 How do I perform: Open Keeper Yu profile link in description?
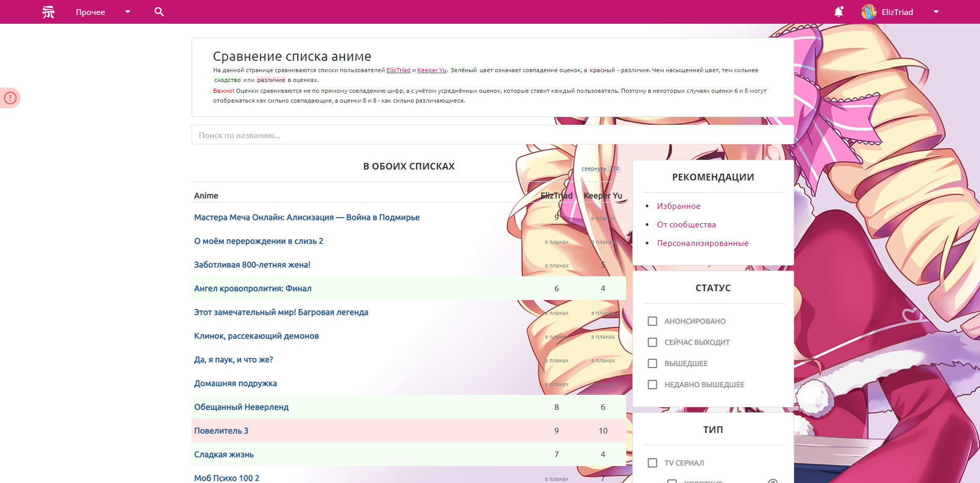[432, 70]
